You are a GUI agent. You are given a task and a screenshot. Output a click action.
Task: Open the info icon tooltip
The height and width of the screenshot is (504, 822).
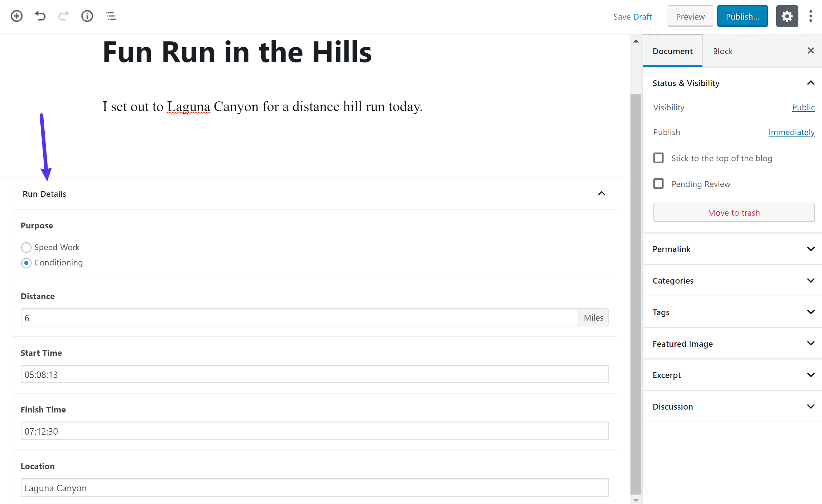coord(87,16)
